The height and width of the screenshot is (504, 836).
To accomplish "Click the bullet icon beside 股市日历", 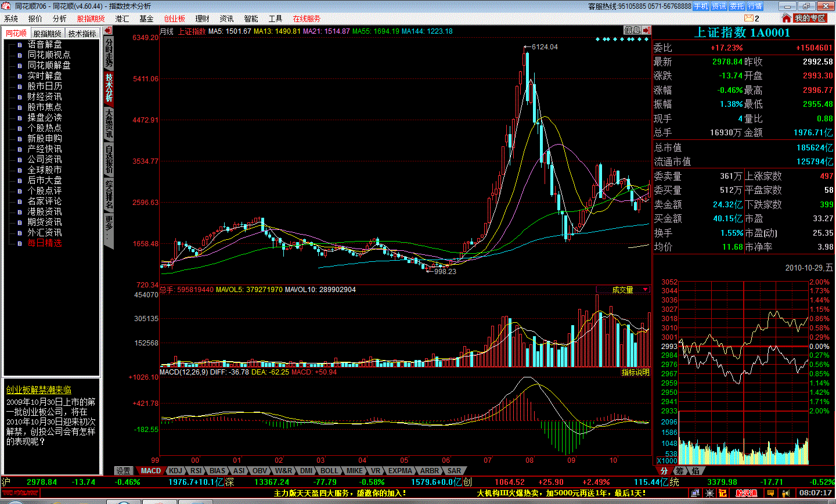I will 19,87.
